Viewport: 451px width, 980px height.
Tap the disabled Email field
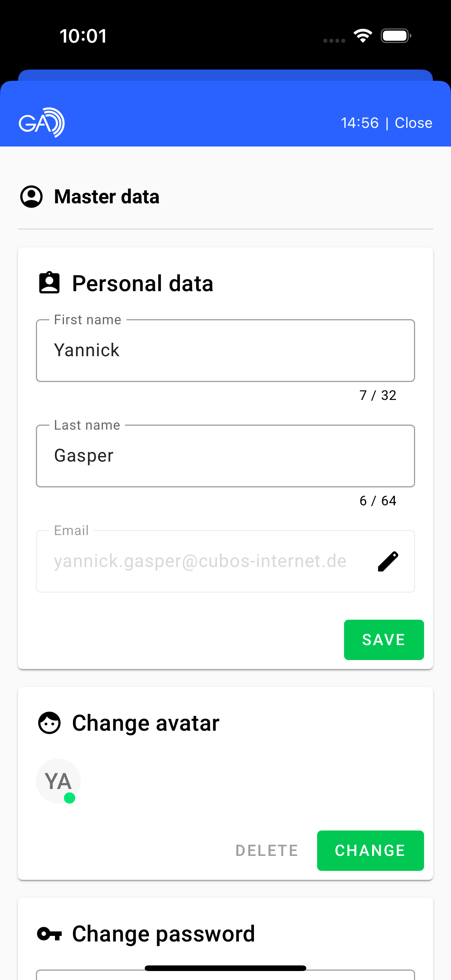click(200, 561)
